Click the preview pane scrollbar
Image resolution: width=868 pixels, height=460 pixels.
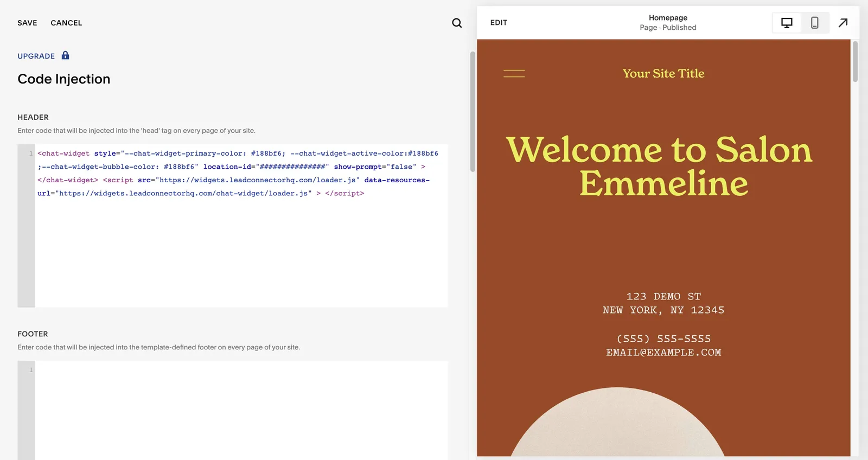pyautogui.click(x=855, y=61)
